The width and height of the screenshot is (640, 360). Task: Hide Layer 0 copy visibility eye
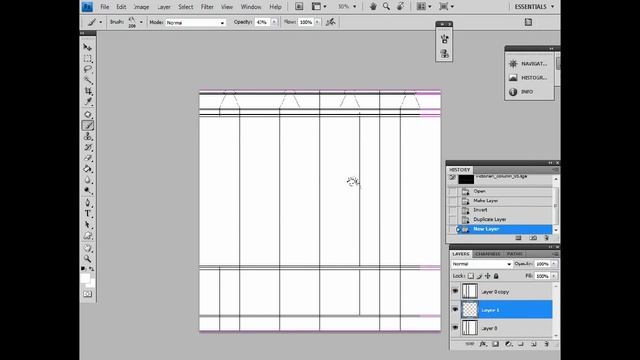[455, 291]
